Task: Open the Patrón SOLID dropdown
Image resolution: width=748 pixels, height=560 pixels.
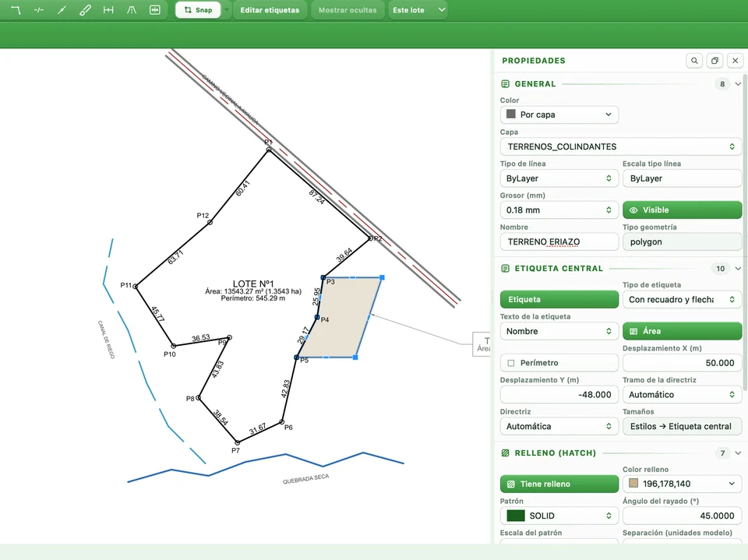Action: [x=559, y=516]
